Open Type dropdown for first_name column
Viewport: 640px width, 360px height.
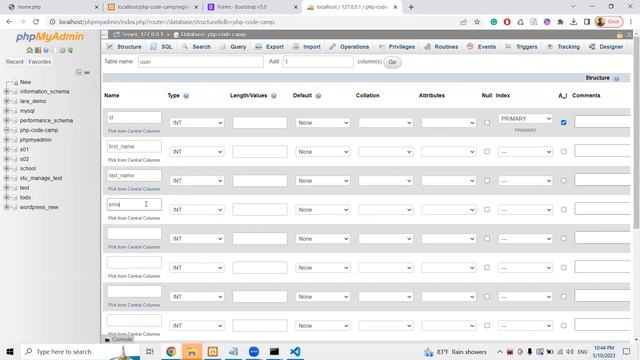click(x=197, y=152)
